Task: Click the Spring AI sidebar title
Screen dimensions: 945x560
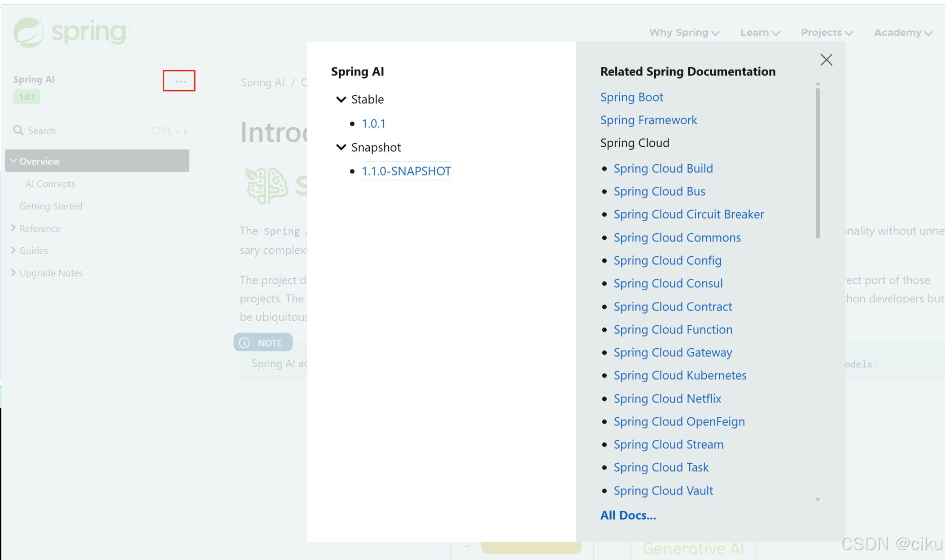Action: tap(34, 79)
